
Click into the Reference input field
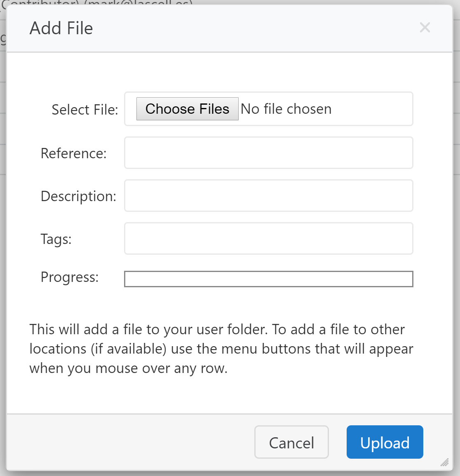(269, 153)
